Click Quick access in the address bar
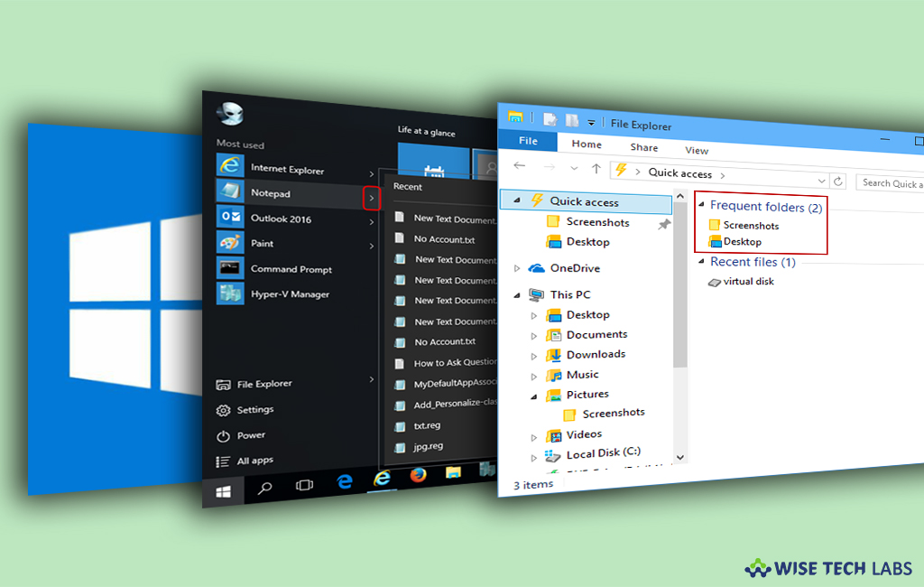The width and height of the screenshot is (924, 587). [680, 172]
